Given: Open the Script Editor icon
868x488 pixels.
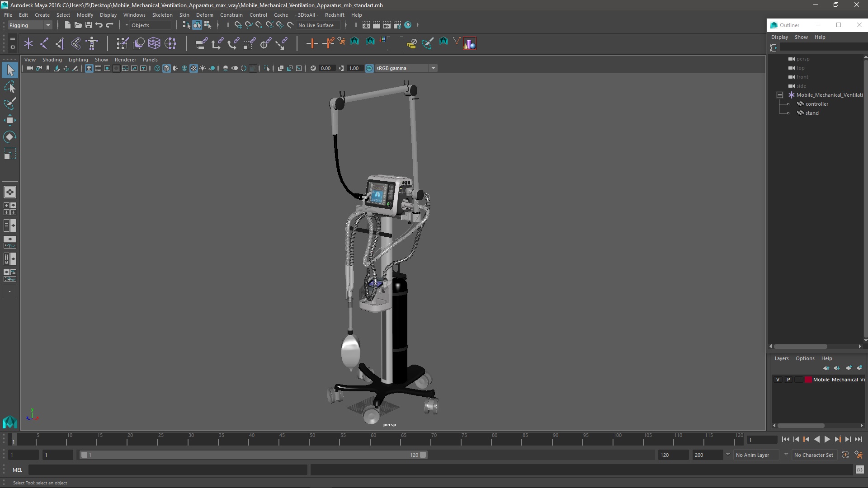Looking at the screenshot, I should (x=859, y=470).
